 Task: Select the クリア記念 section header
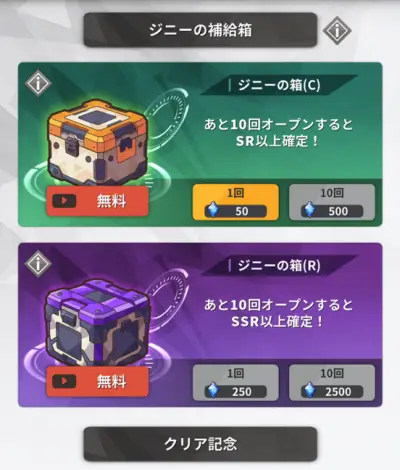point(200,444)
